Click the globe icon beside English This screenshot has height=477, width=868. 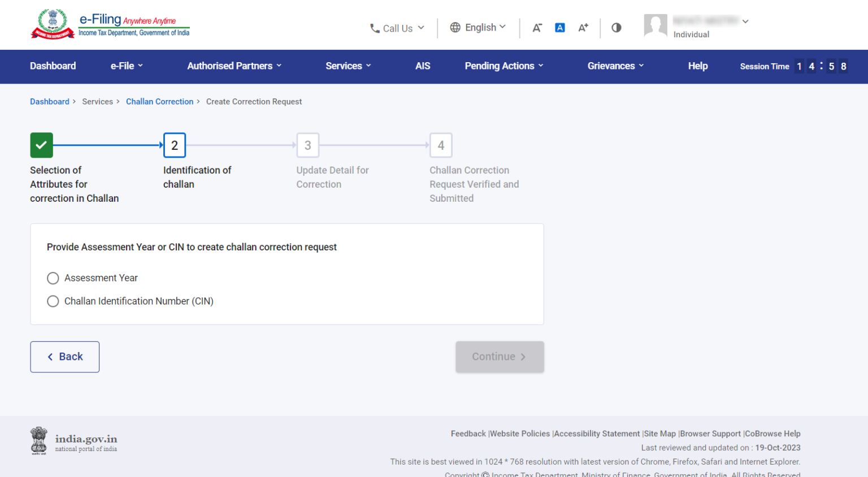[x=455, y=27]
